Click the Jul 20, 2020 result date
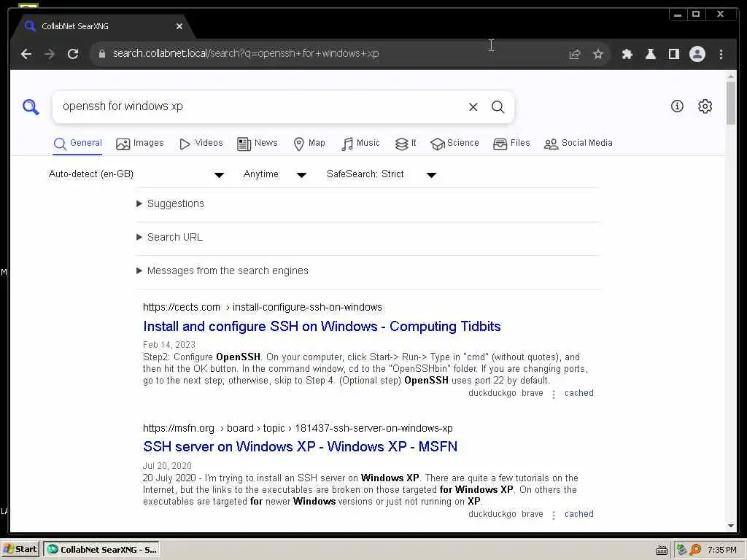The width and height of the screenshot is (747, 560). point(167,466)
